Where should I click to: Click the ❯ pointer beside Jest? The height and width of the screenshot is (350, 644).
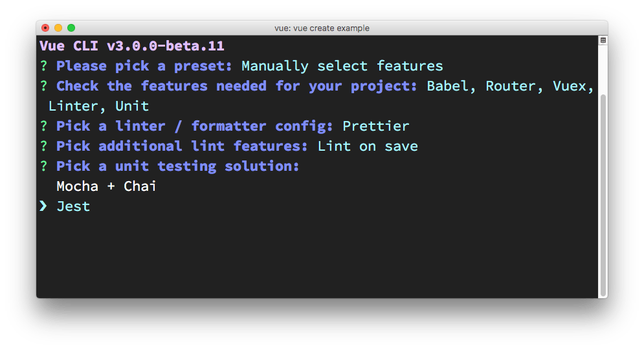point(43,206)
